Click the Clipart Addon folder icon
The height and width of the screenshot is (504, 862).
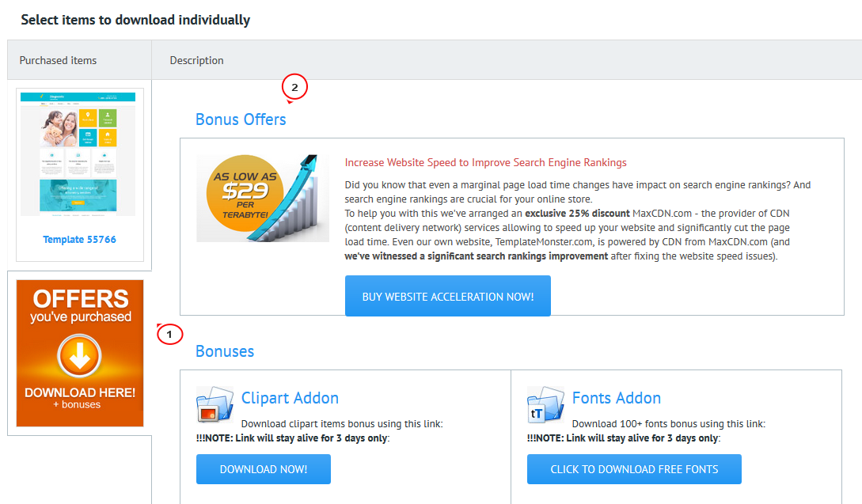215,404
